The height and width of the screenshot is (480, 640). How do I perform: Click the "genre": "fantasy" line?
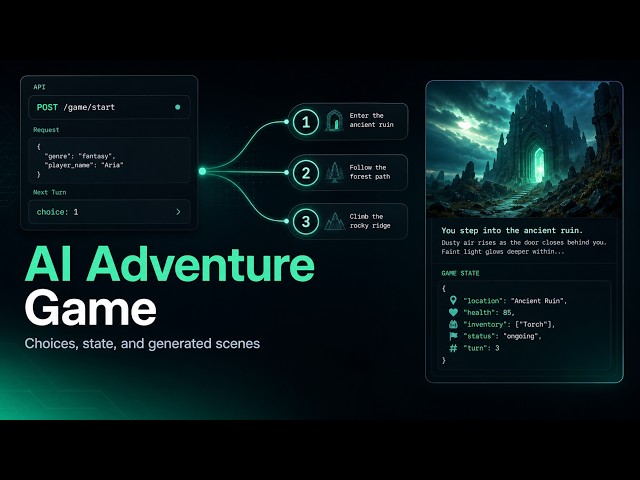pyautogui.click(x=80, y=156)
